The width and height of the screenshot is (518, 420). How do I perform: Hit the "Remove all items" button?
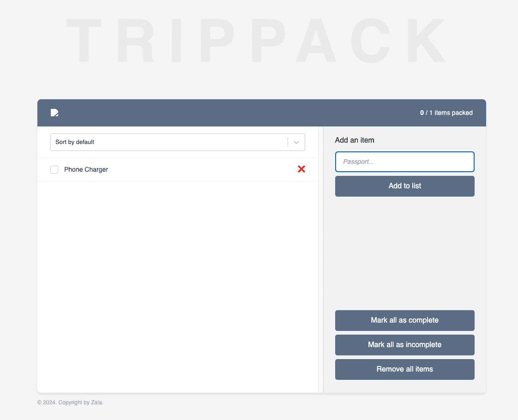tap(404, 369)
